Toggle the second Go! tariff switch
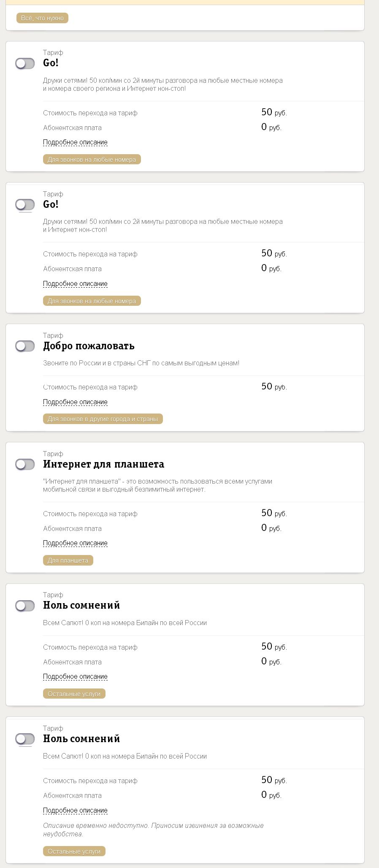 click(x=25, y=204)
